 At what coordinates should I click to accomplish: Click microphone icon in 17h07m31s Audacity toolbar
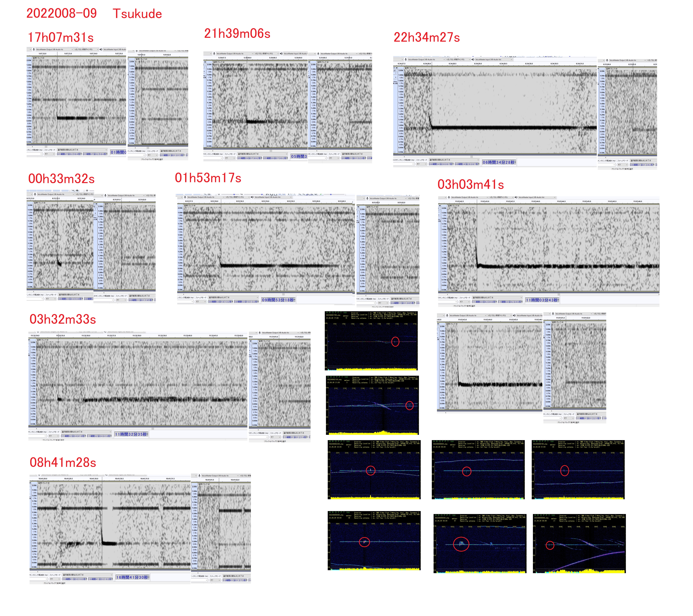pos(34,50)
